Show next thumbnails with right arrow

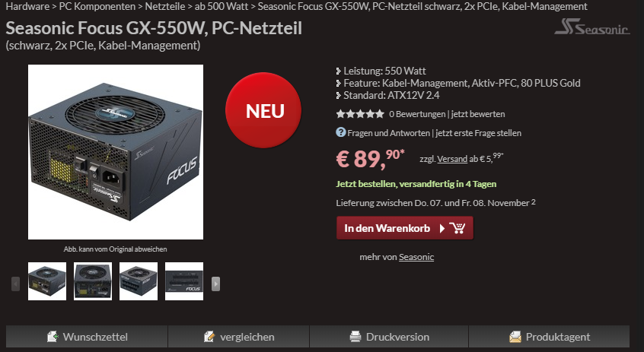pyautogui.click(x=215, y=284)
